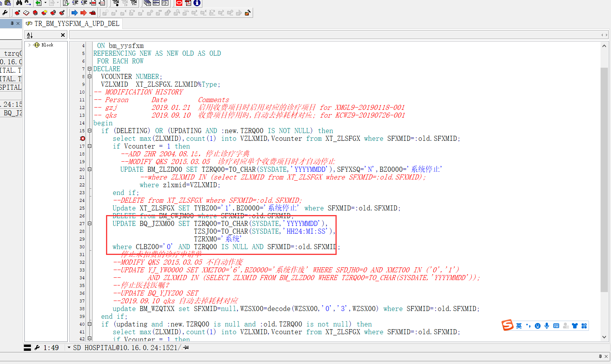Click "FOR EACH ROW" on line 6
611x364 pixels.
tap(120, 61)
